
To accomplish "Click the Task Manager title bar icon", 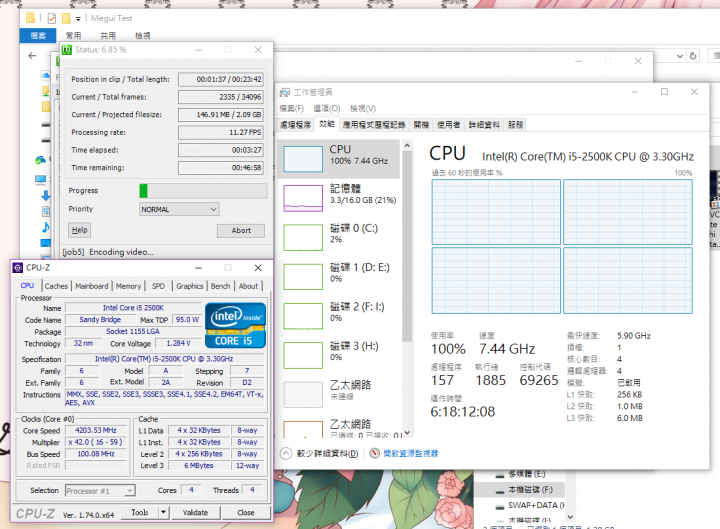I will 285,92.
